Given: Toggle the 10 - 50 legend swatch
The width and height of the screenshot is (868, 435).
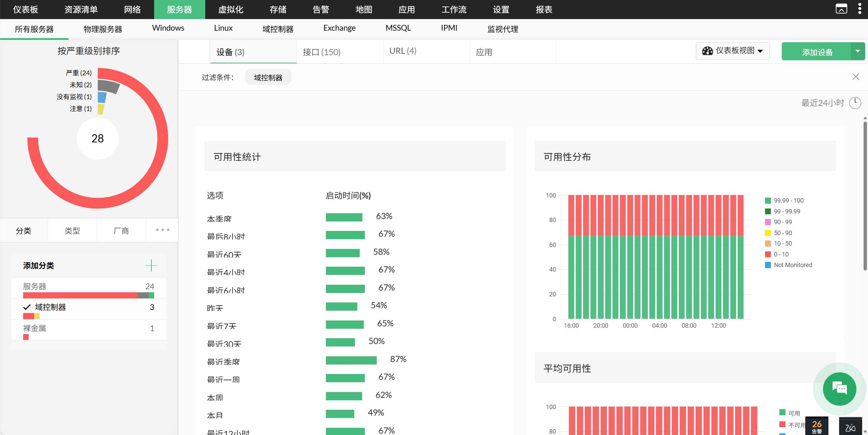Looking at the screenshot, I should [768, 244].
